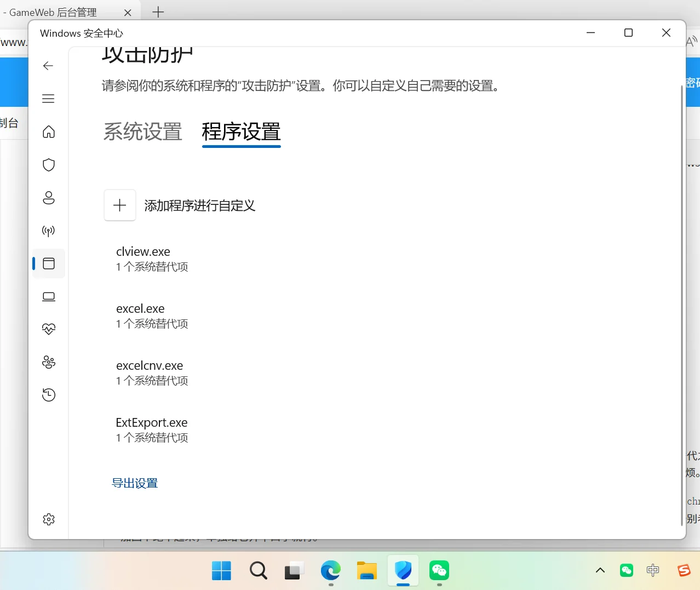
Task: Go back with the back arrow
Action: coord(48,66)
